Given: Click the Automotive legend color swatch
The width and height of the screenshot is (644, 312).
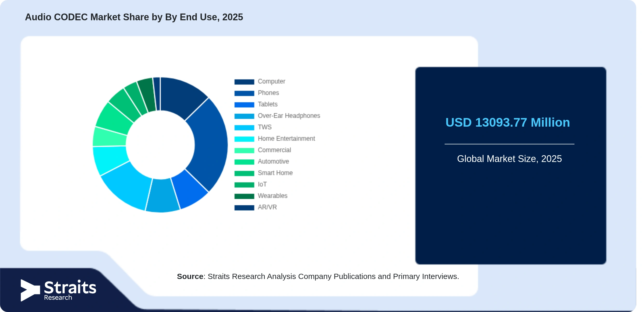Looking at the screenshot, I should click(244, 162).
